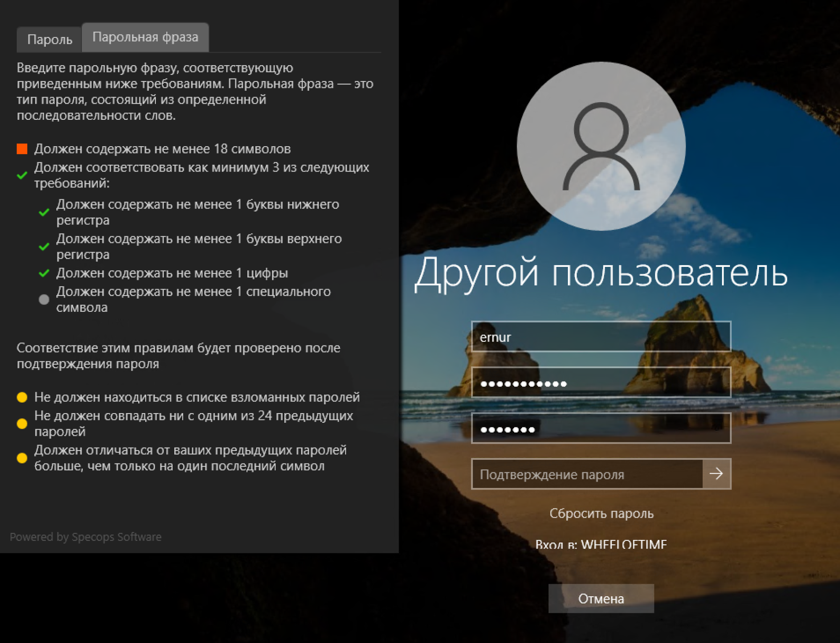Viewport: 840px width, 643px height.
Task: Click the orange square 18 symbols indicator
Action: coord(22,149)
